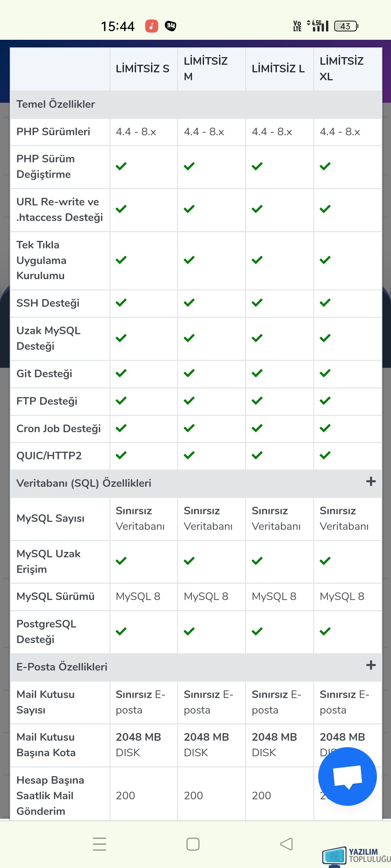
Task: Click the Mail Kutusu Sayısı row label
Action: (x=45, y=702)
